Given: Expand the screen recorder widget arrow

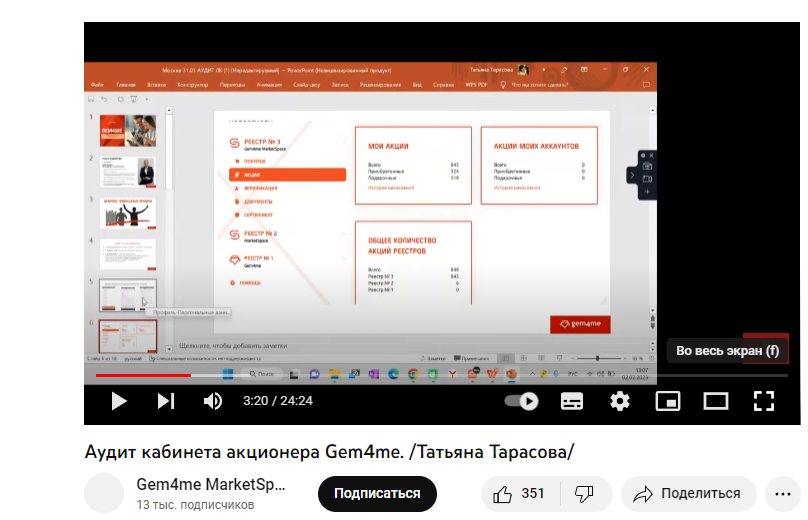Looking at the screenshot, I should point(632,176).
